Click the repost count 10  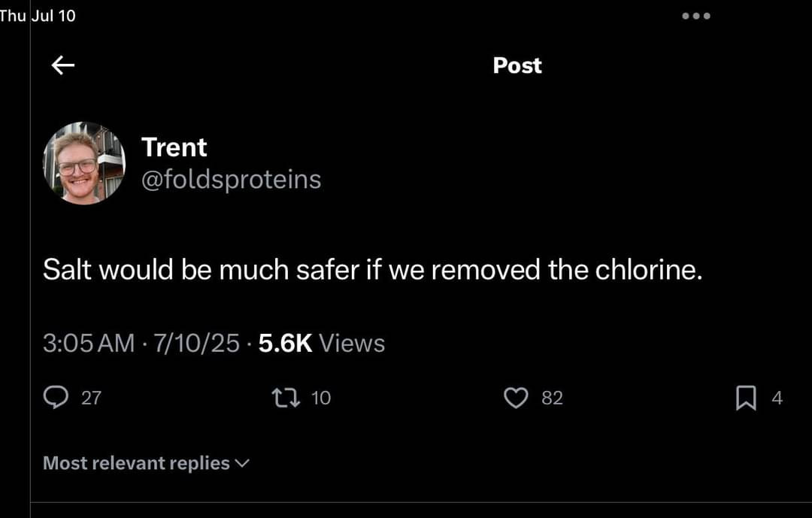pos(321,398)
